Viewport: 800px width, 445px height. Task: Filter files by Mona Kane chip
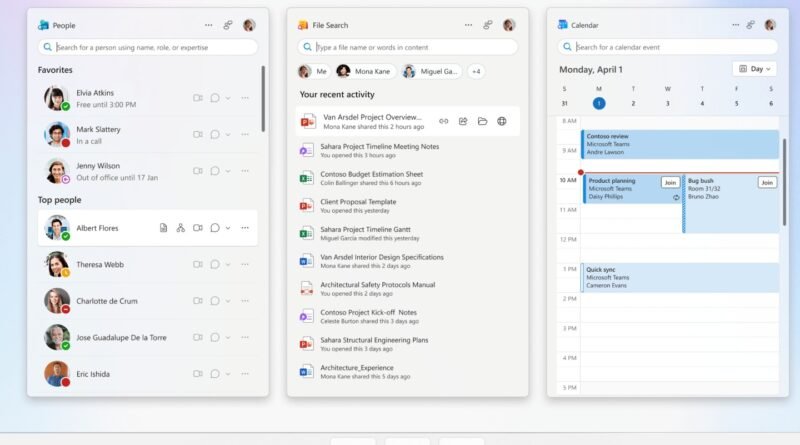(x=365, y=71)
